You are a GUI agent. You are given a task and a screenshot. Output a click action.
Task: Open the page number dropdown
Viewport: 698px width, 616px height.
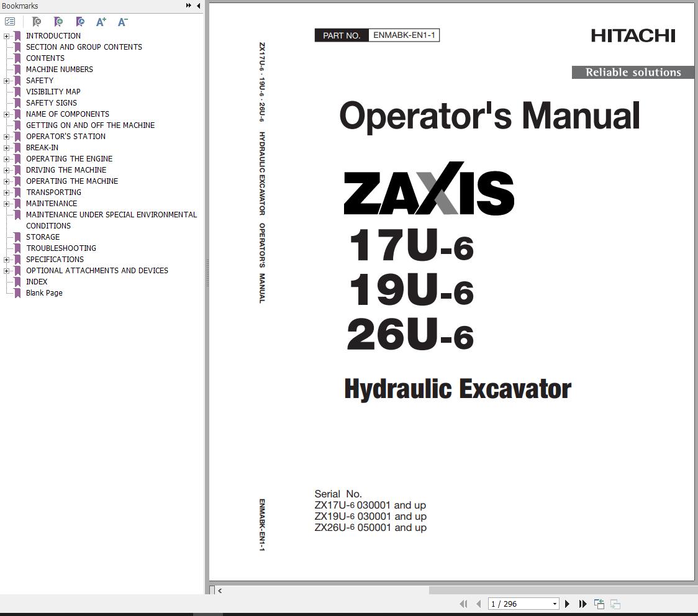pyautogui.click(x=555, y=604)
